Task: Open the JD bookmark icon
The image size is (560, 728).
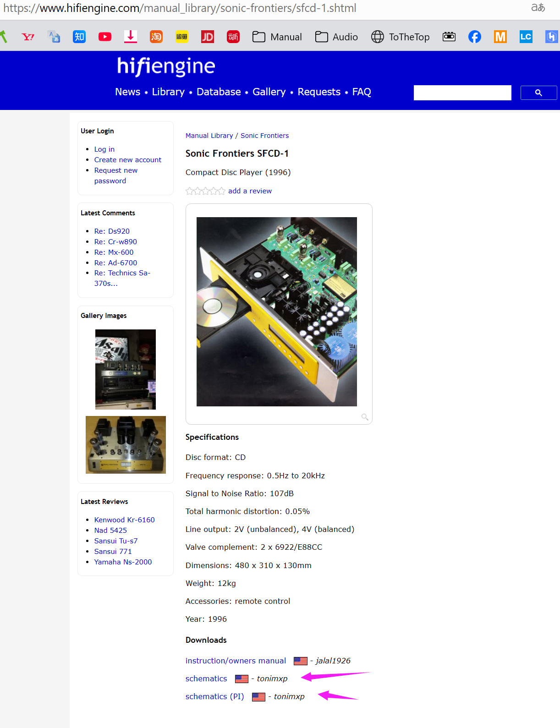Action: (208, 37)
